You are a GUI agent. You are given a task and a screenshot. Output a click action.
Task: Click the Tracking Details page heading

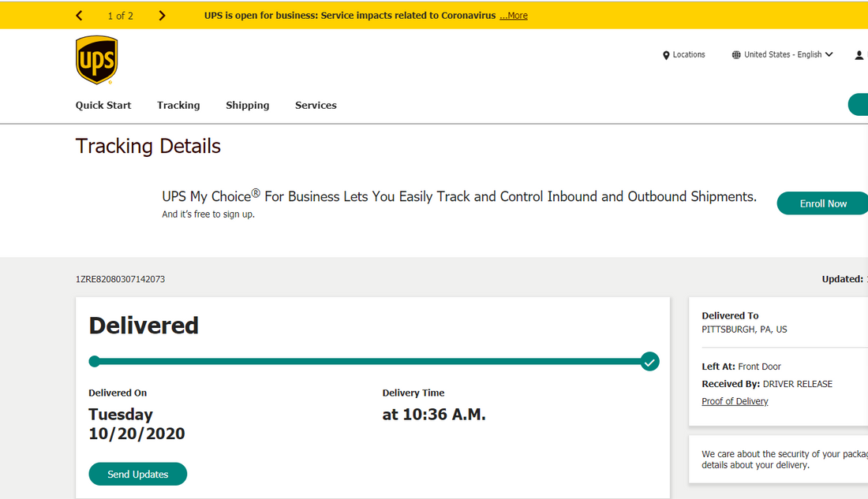[x=148, y=146]
